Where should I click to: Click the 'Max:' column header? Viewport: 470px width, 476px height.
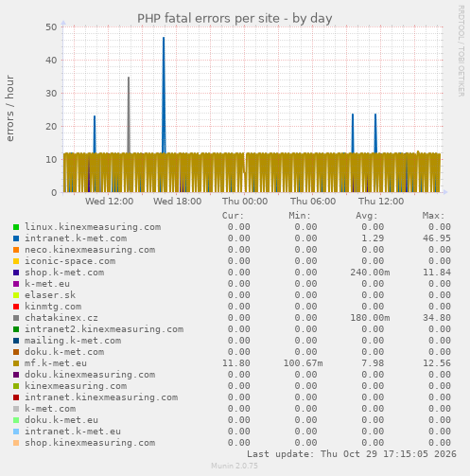(x=433, y=216)
